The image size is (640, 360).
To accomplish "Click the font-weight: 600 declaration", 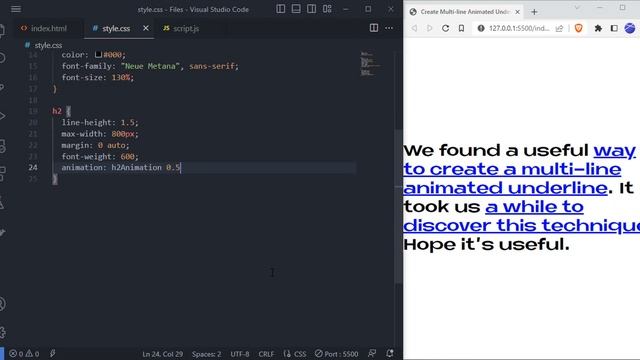I will [x=100, y=156].
